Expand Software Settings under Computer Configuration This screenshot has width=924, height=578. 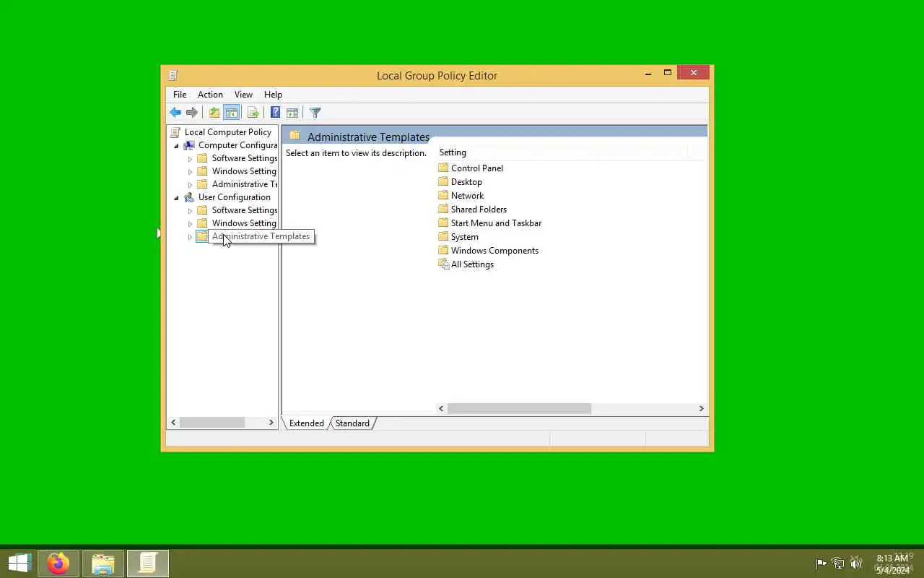(x=190, y=159)
